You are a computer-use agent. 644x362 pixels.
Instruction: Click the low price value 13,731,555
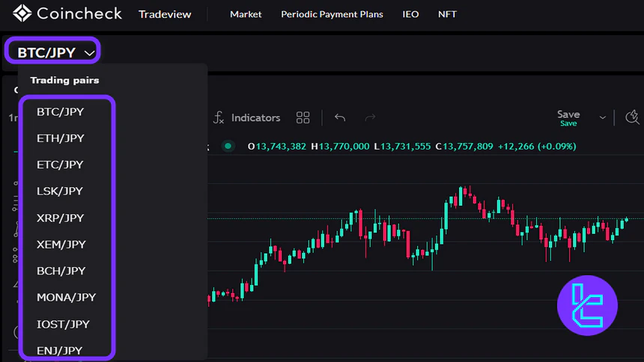point(405,147)
